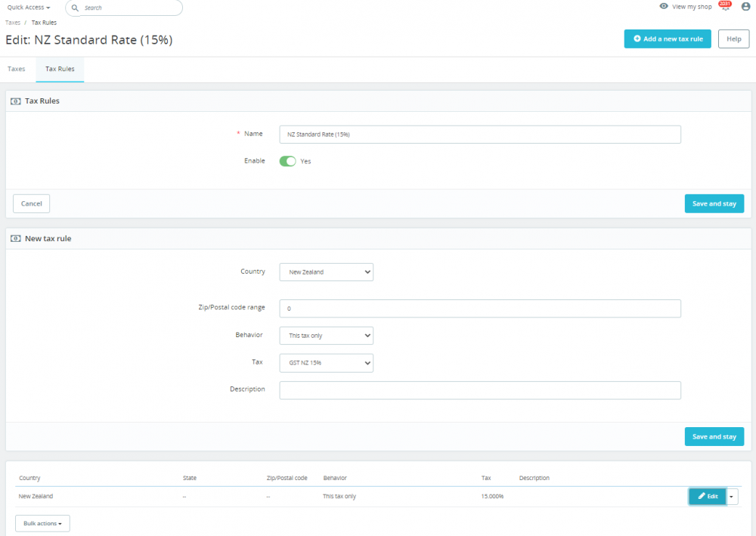Click the 15.000% tax value cell
This screenshot has height=536, width=756.
[492, 496]
